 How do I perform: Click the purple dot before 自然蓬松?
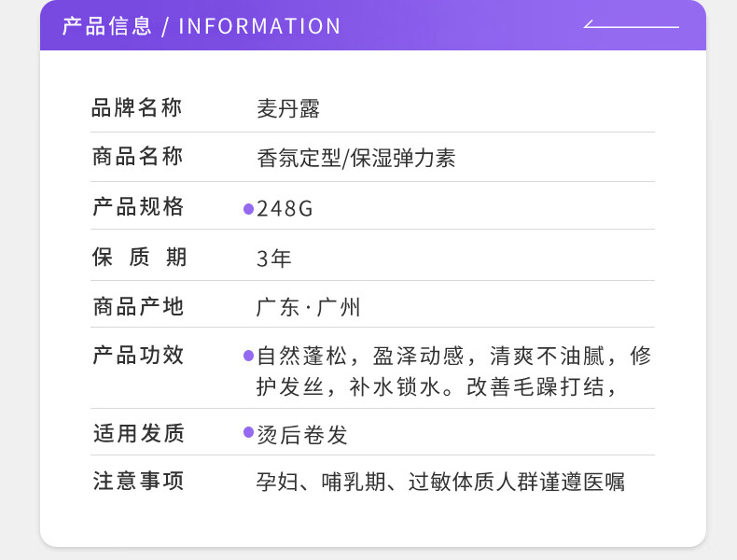click(x=248, y=356)
